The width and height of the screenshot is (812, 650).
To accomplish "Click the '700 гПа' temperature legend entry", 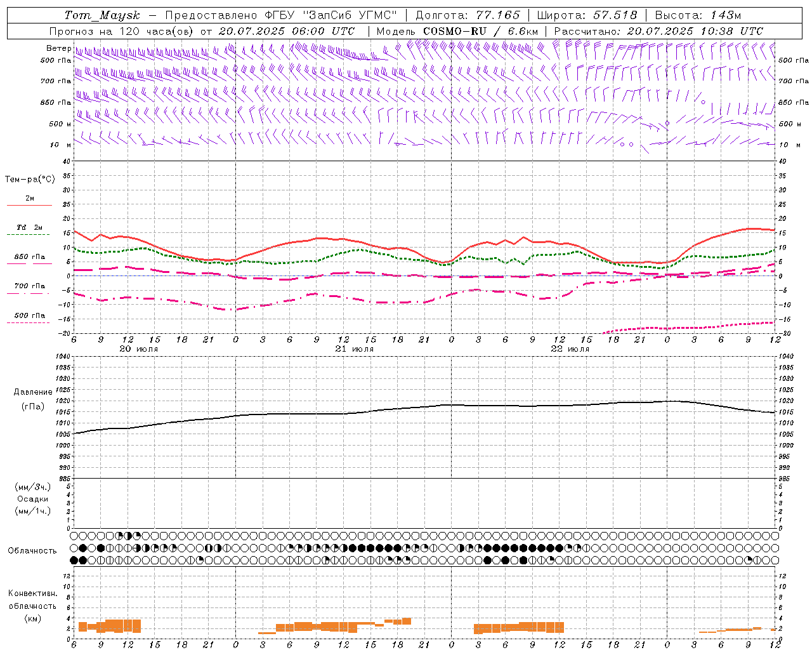I will [x=30, y=286].
